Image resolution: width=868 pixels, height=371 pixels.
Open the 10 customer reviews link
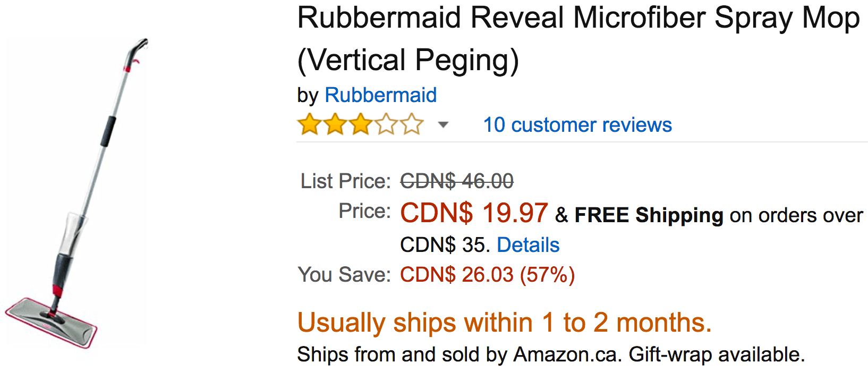pos(577,125)
